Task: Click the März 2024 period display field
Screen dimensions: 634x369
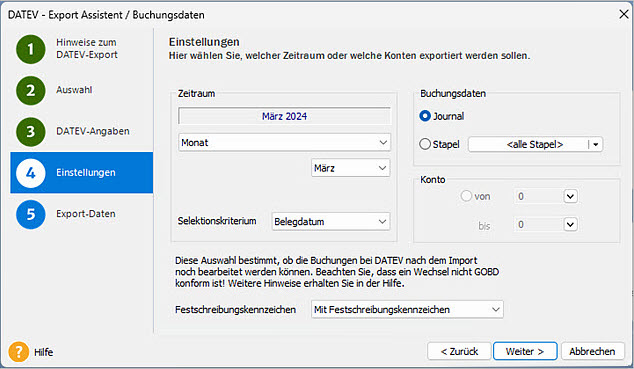Action: tap(284, 116)
